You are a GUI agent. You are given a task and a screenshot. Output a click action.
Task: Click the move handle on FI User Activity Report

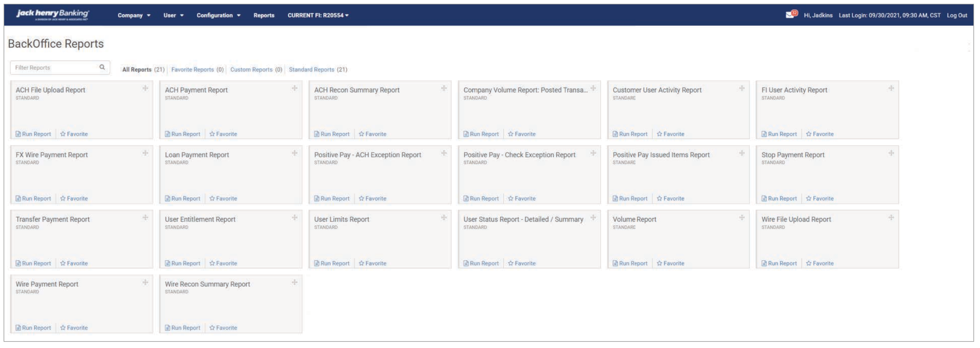(891, 89)
